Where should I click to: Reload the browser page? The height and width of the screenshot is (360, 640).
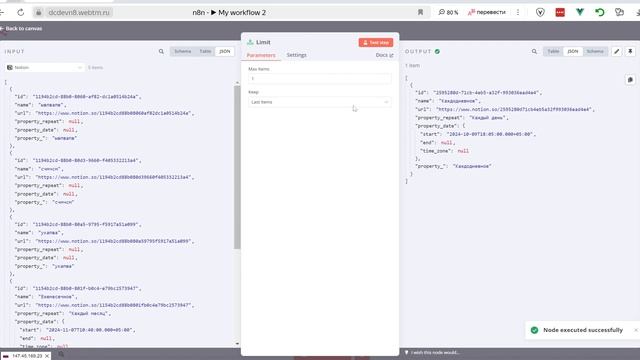coord(20,13)
